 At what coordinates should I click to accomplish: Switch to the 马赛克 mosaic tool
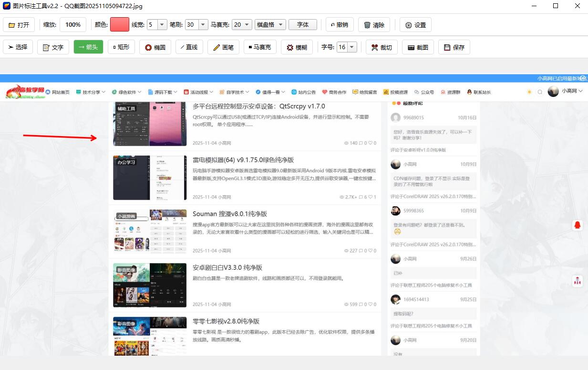(259, 47)
